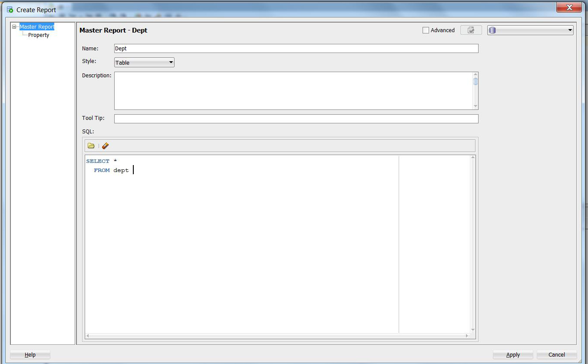Test the report SQL with the checkmark icon
This screenshot has height=364, width=588.
[471, 30]
